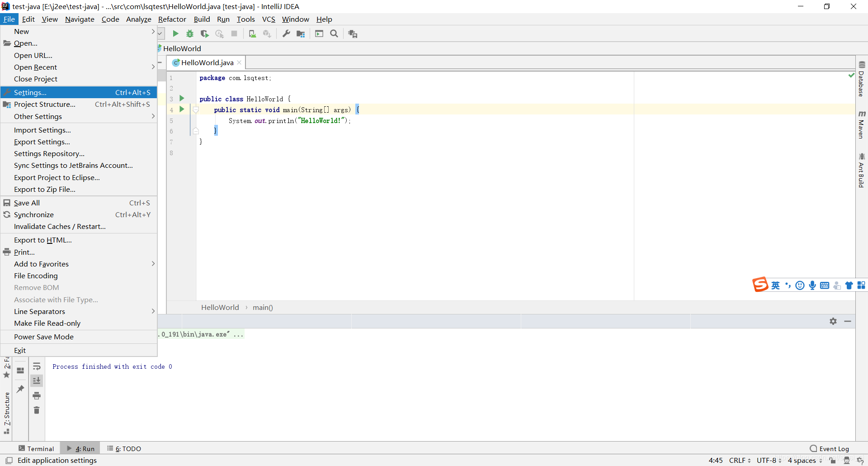
Task: Clear all Run console output with trash icon
Action: click(37, 410)
